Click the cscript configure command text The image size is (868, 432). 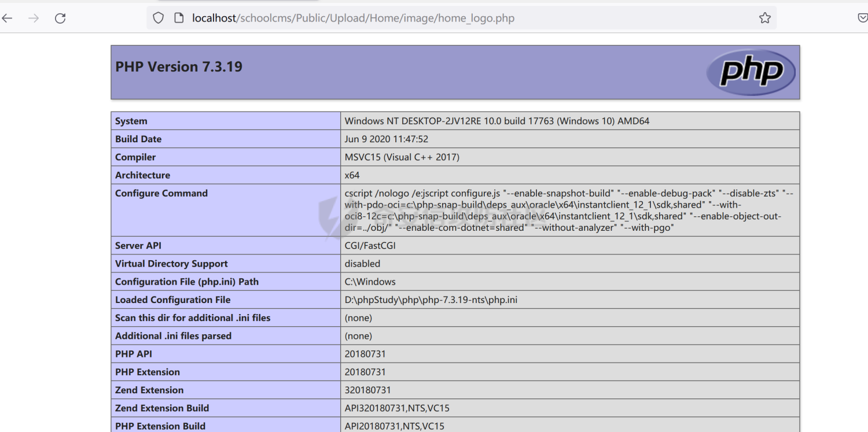point(569,211)
